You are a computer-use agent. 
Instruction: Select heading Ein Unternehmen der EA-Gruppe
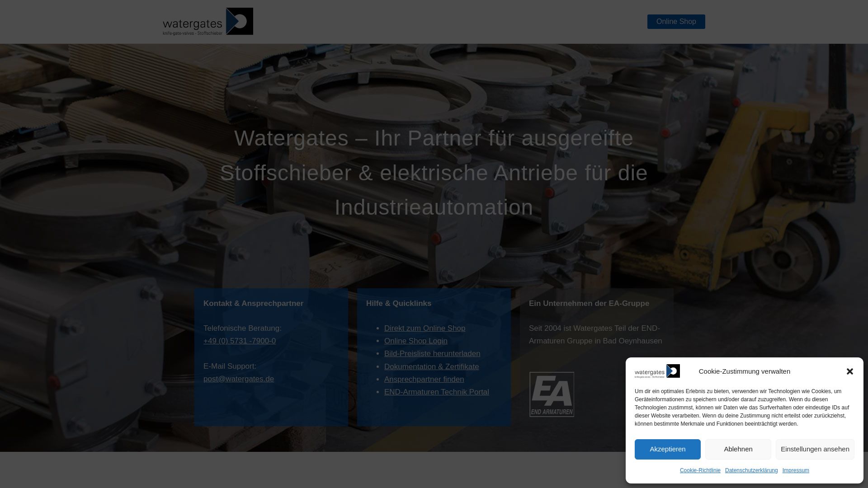click(x=589, y=304)
